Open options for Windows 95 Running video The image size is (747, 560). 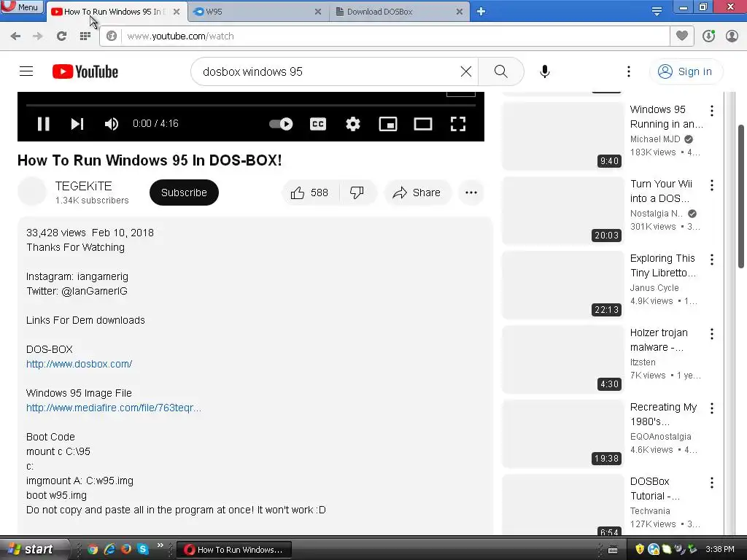tap(712, 111)
